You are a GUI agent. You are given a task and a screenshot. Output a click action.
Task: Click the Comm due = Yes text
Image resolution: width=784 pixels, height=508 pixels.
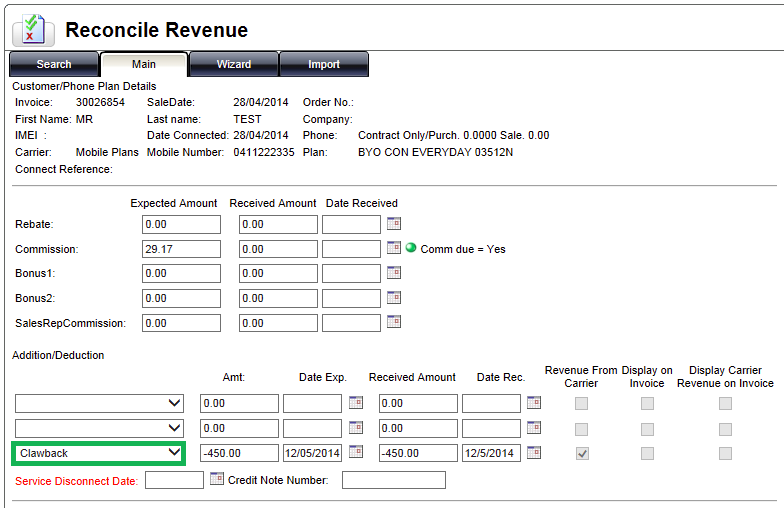click(x=463, y=249)
